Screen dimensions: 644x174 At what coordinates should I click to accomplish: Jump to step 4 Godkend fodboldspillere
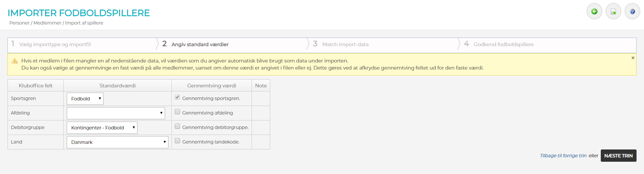(x=503, y=44)
